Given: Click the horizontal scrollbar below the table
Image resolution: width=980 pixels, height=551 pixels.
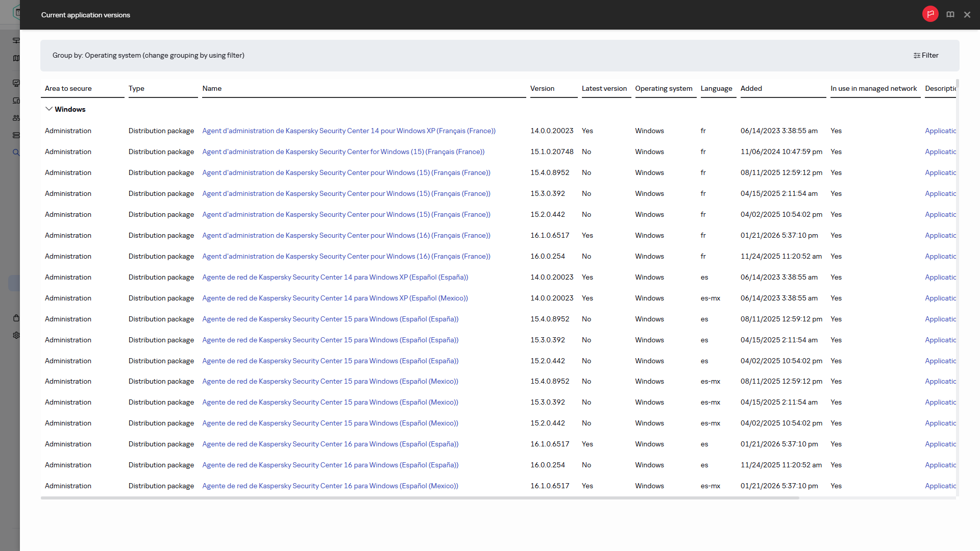Looking at the screenshot, I should click(420, 498).
